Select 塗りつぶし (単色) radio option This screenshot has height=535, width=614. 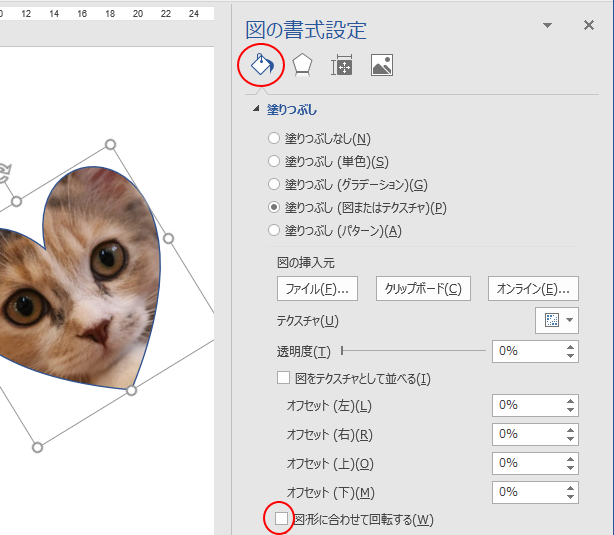click(274, 161)
